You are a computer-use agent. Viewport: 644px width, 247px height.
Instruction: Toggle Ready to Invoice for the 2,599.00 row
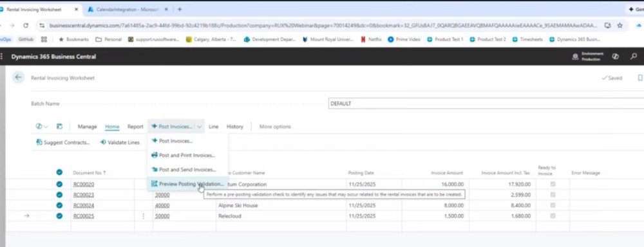tap(553, 195)
